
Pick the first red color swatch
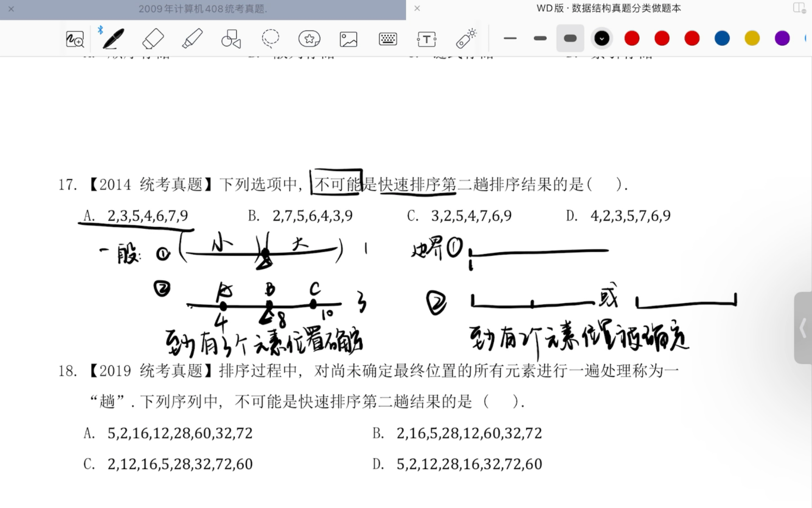tap(632, 38)
